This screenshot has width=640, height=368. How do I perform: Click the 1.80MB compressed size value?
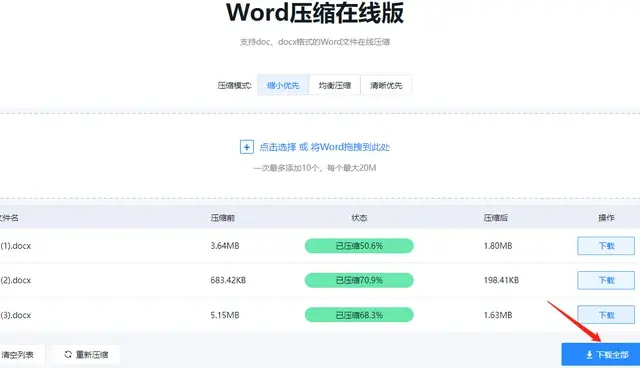[x=498, y=246]
